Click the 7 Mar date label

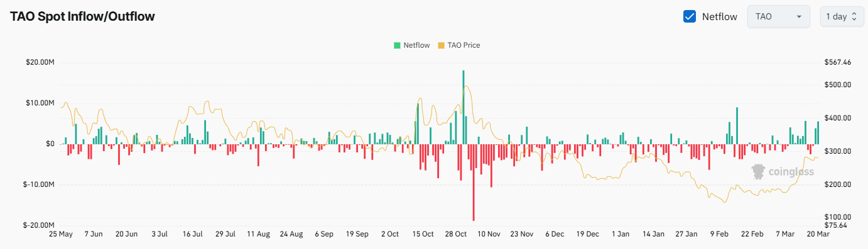(785, 234)
